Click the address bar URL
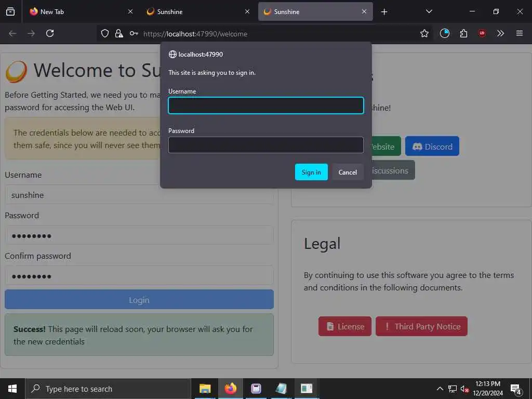This screenshot has width=532, height=399. coord(195,34)
